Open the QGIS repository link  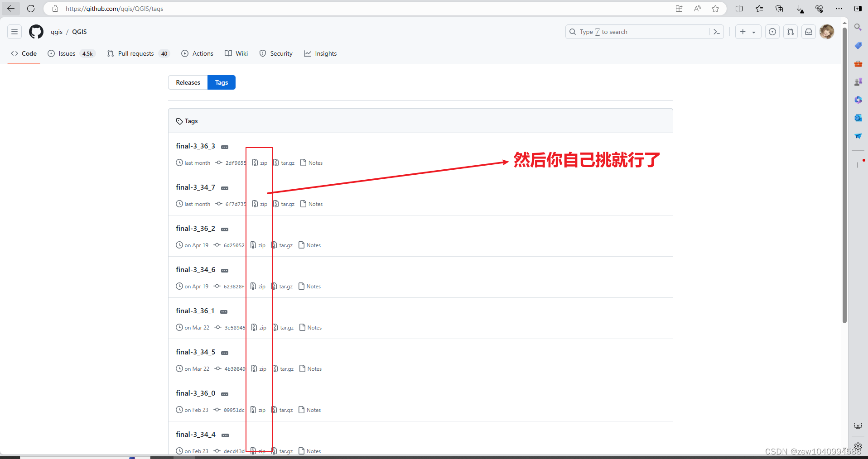(79, 32)
